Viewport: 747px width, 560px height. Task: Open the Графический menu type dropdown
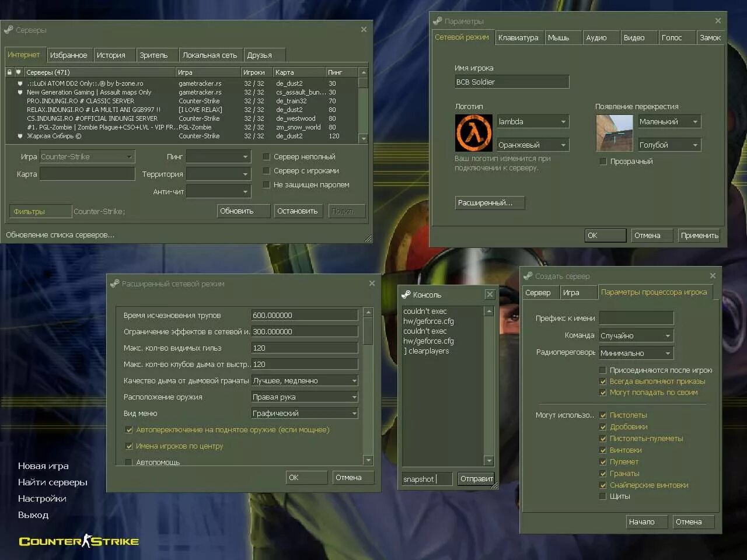coord(305,414)
